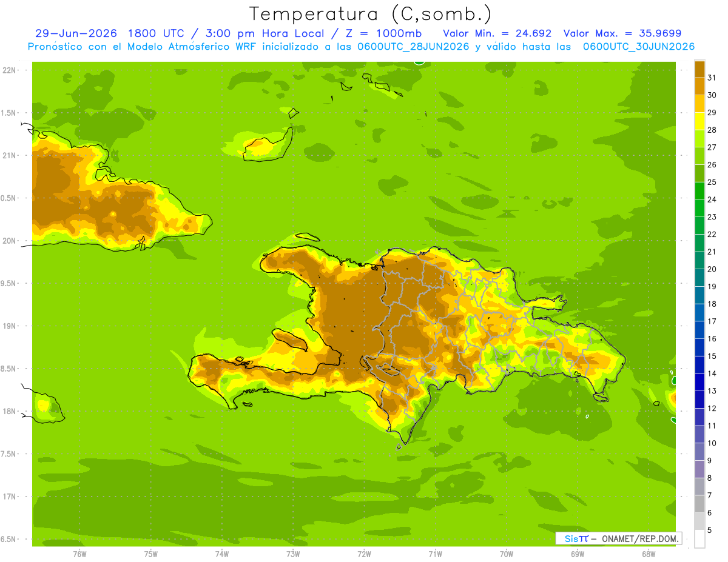Click the '71W' longitude axis label

point(435,554)
